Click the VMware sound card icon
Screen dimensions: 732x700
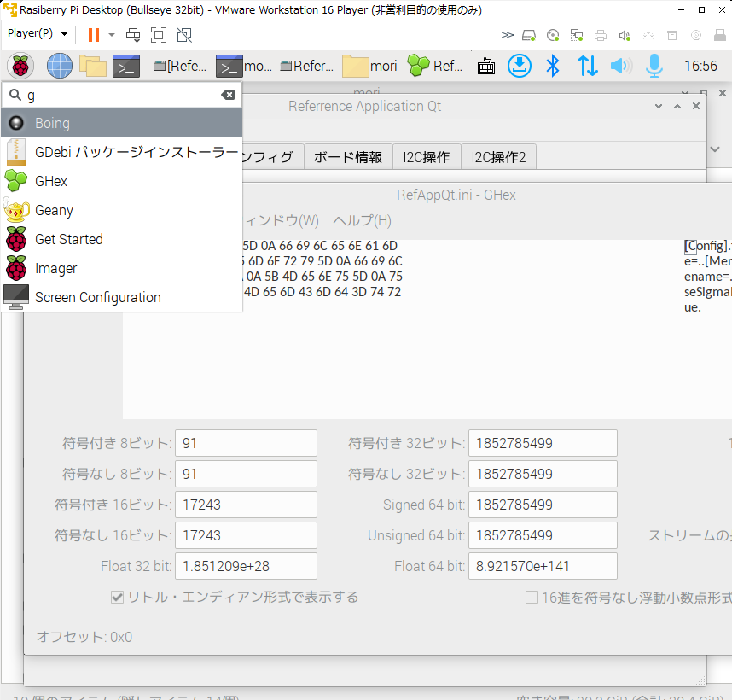click(x=625, y=35)
